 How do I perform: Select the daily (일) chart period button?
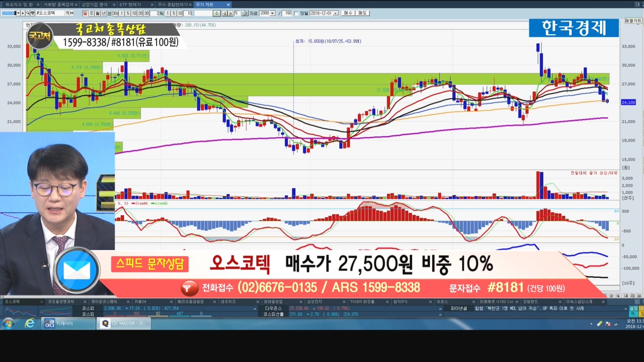(86, 13)
